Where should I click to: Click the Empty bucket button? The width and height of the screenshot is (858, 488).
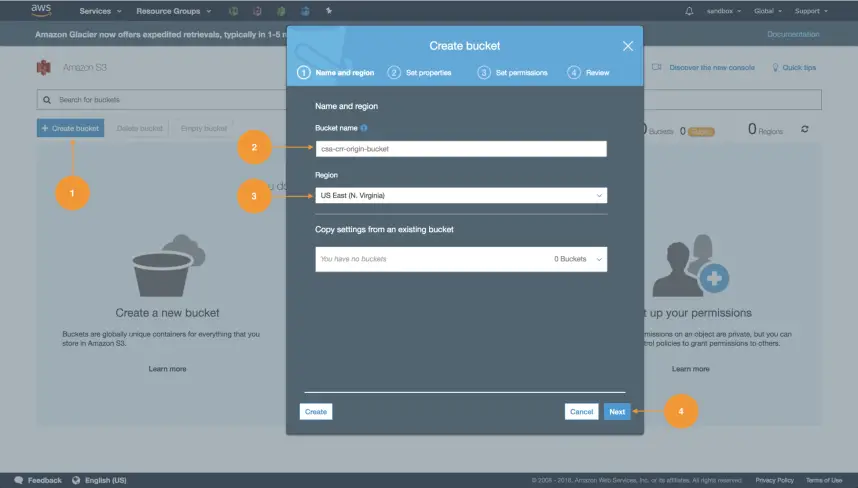pos(204,128)
